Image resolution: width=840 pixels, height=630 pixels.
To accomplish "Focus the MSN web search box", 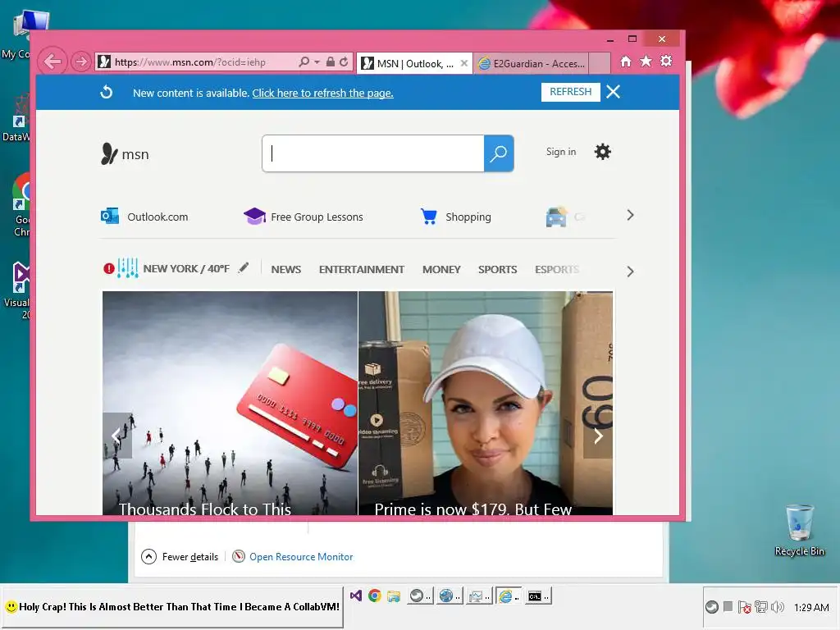I will pos(373,153).
